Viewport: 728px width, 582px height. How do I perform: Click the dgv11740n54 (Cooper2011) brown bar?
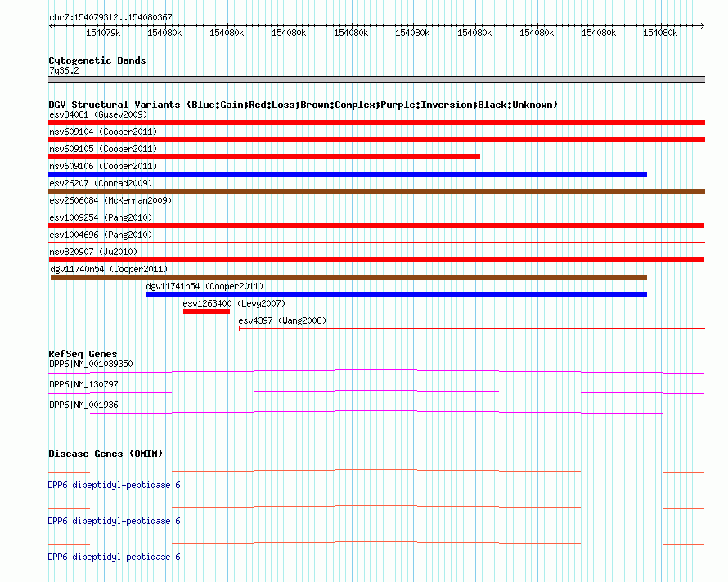click(348, 277)
